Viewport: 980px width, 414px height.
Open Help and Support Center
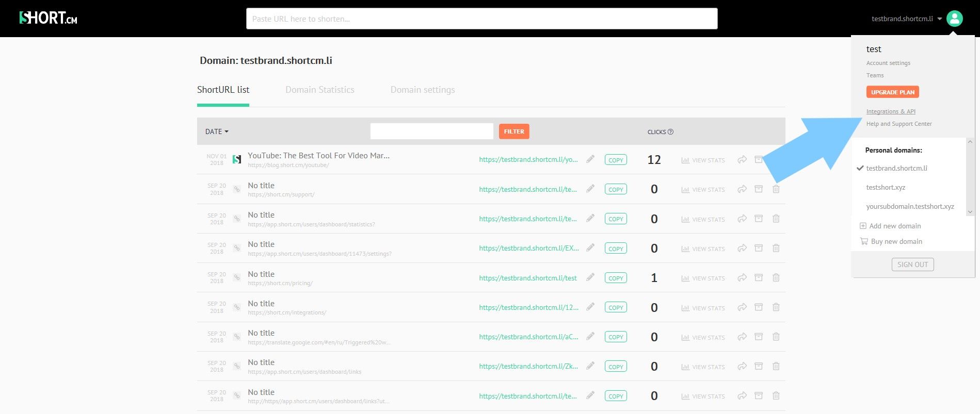899,124
